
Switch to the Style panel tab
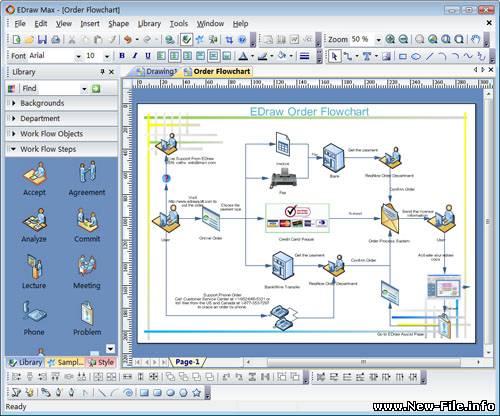pyautogui.click(x=102, y=362)
